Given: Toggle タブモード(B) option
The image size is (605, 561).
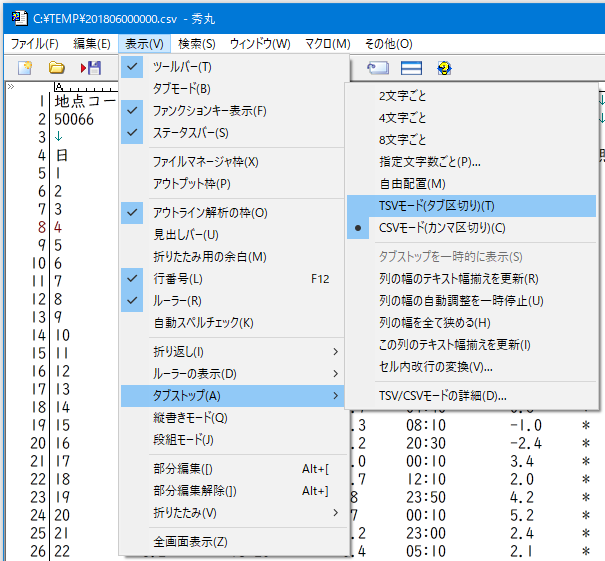Looking at the screenshot, I should click(x=232, y=89).
